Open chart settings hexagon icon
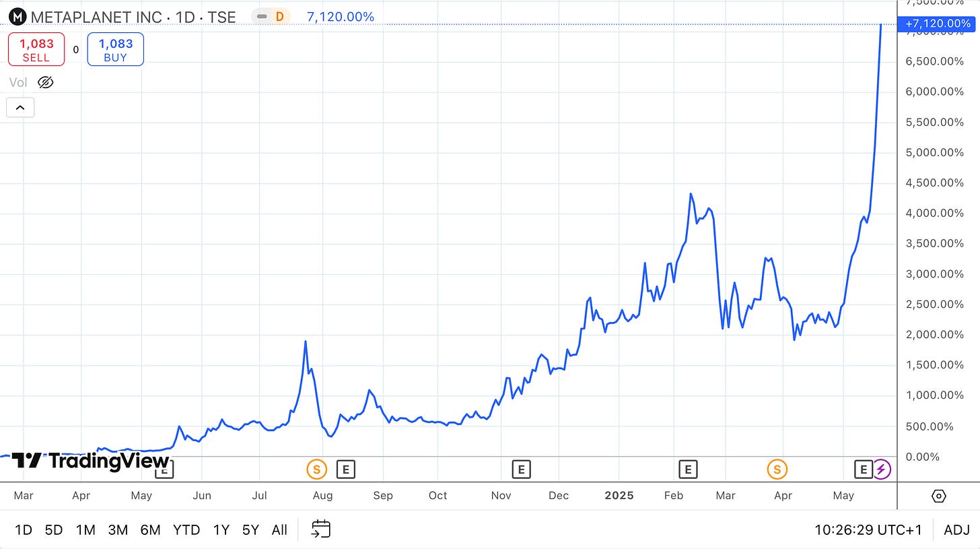This screenshot has height=549, width=980. tap(939, 496)
